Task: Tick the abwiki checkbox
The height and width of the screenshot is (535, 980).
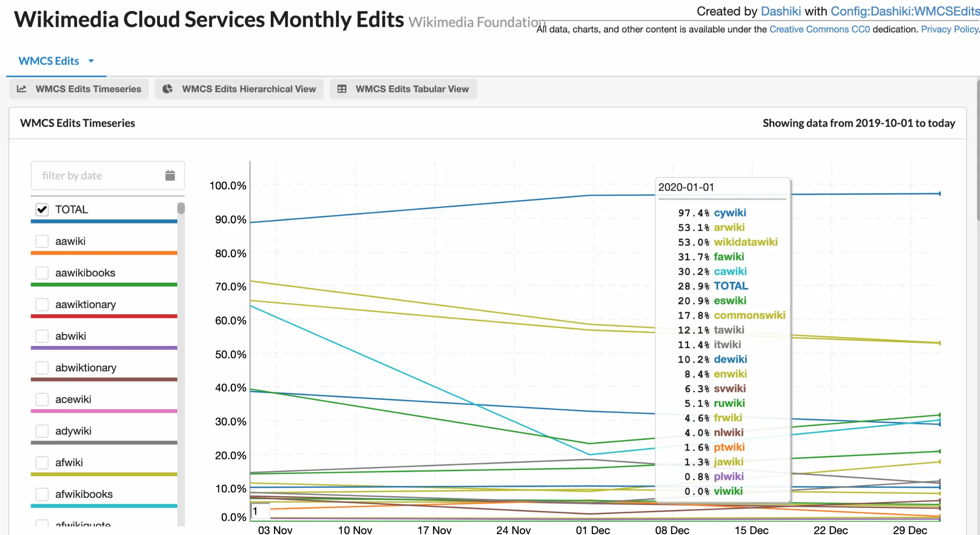Action: (x=42, y=336)
